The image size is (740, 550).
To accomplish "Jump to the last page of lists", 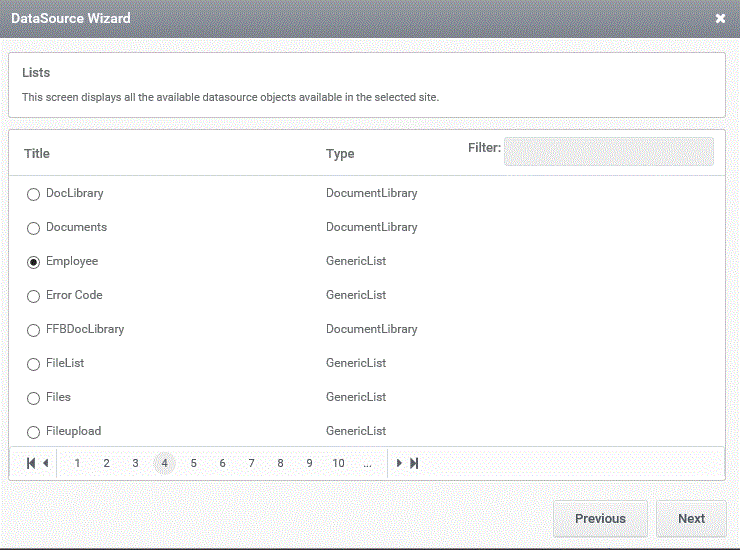I will pos(414,463).
